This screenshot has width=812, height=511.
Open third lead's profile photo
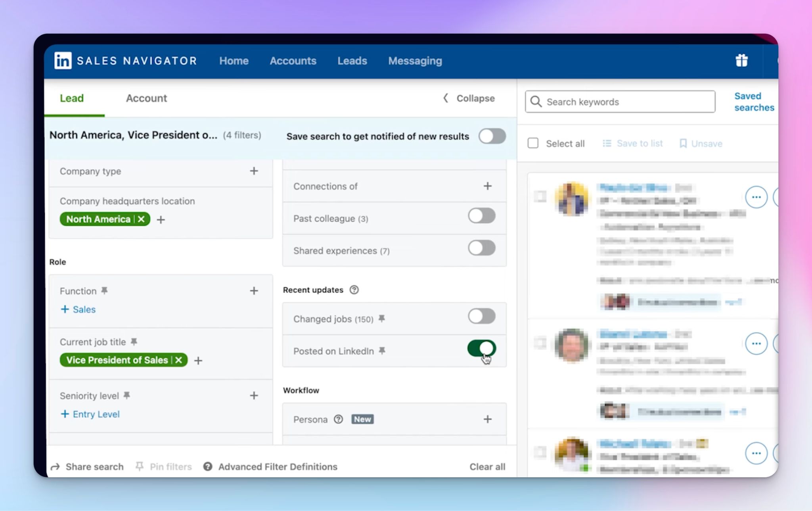(571, 454)
